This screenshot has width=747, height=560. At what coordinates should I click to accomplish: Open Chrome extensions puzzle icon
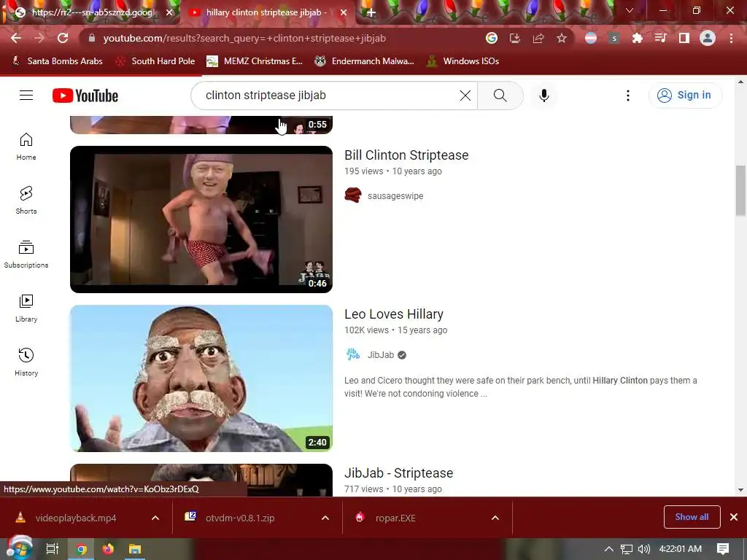[638, 38]
